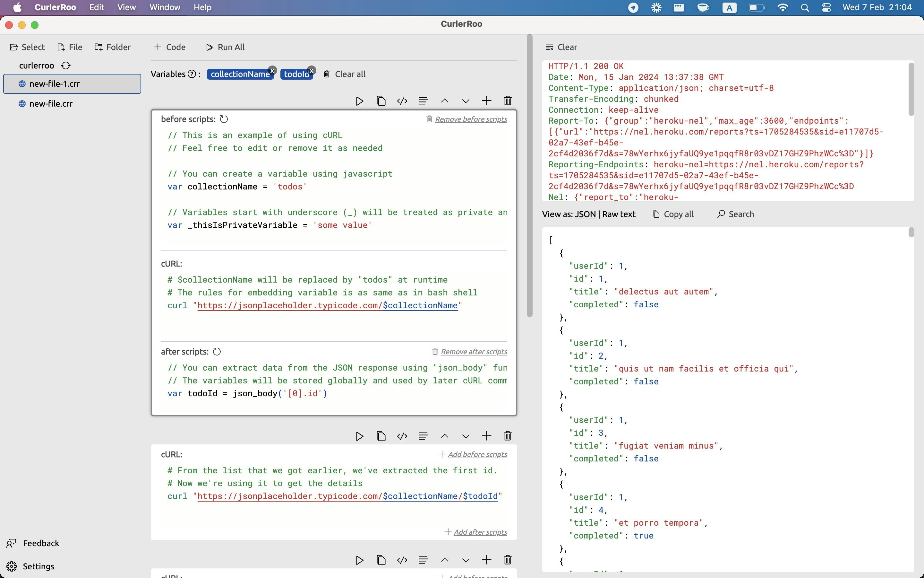Image resolution: width=924 pixels, height=578 pixels.
Task: Delete the second cURL block
Action: [x=508, y=436]
